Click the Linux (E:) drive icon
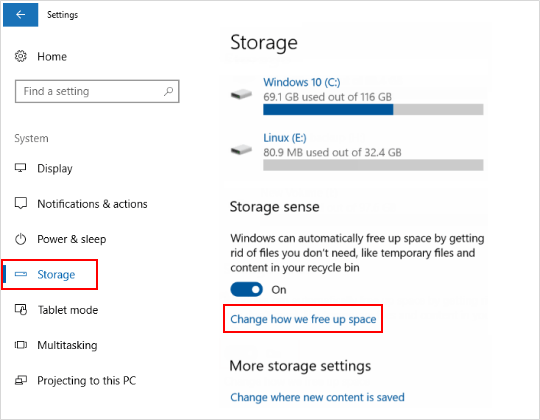 pos(241,149)
